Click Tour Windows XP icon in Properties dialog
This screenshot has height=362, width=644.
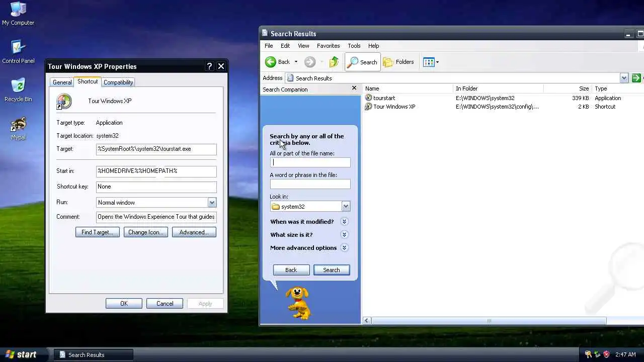[64, 101]
